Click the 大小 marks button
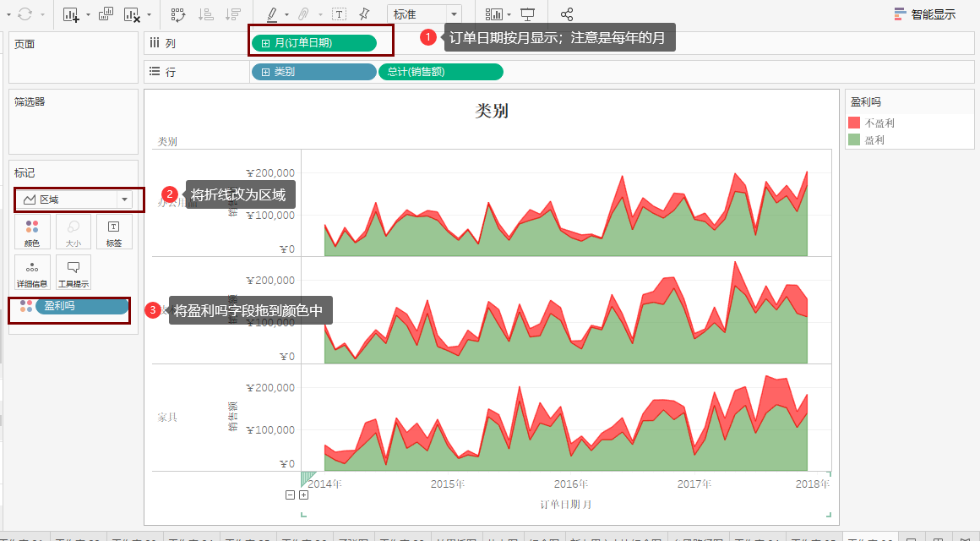This screenshot has height=541, width=980. point(73,232)
